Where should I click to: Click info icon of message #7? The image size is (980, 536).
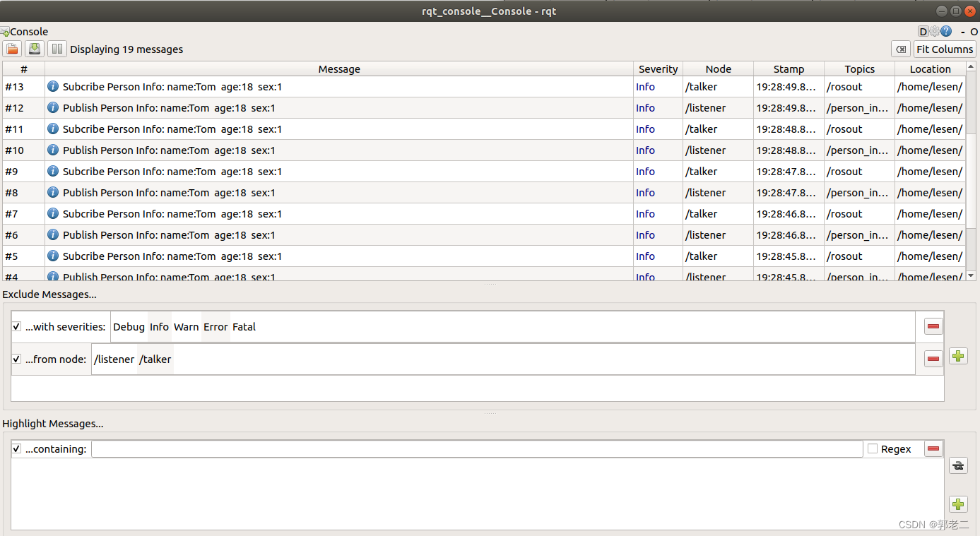pos(53,214)
